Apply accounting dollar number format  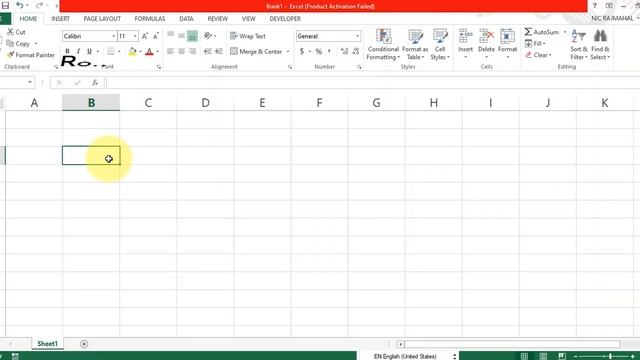pos(302,51)
